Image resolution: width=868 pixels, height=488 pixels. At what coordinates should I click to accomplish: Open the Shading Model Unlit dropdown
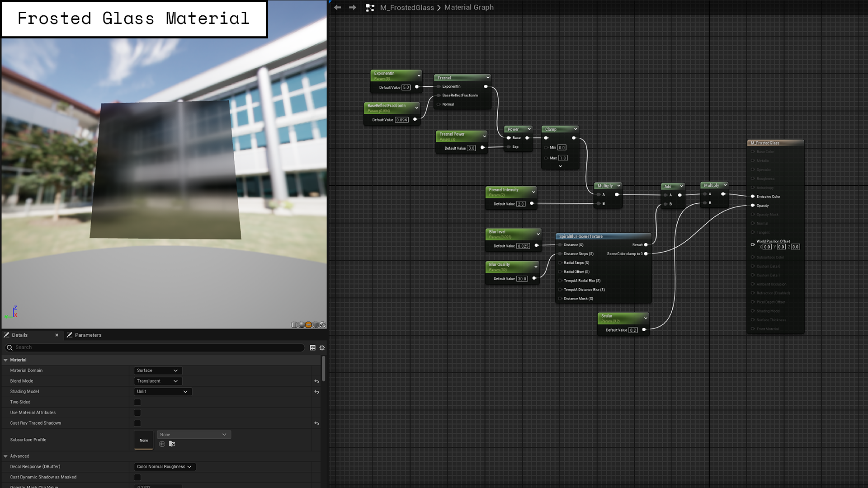[162, 392]
